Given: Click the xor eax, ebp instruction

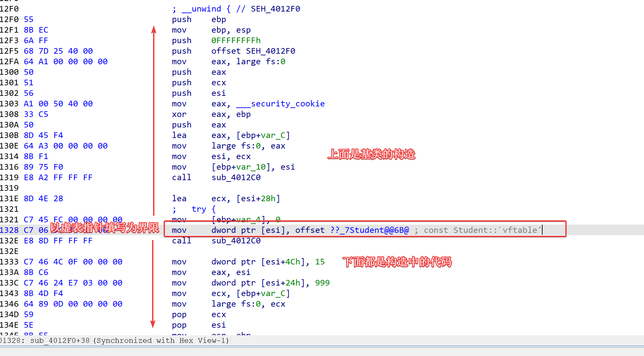Looking at the screenshot, I should click(x=211, y=114).
